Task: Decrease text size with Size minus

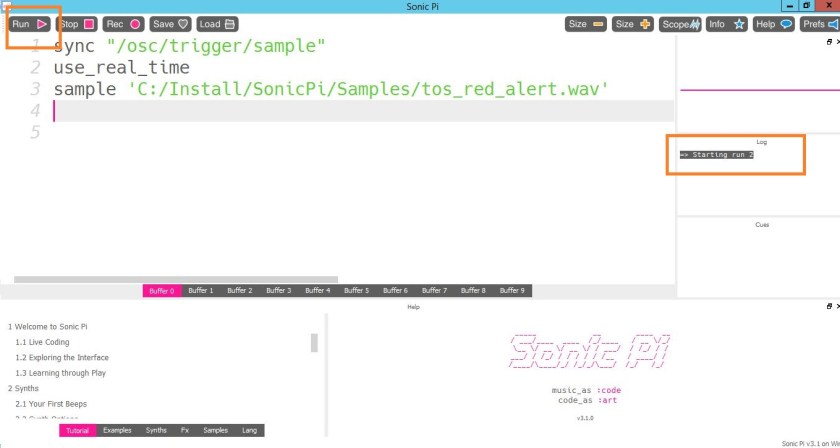Action: (x=586, y=23)
